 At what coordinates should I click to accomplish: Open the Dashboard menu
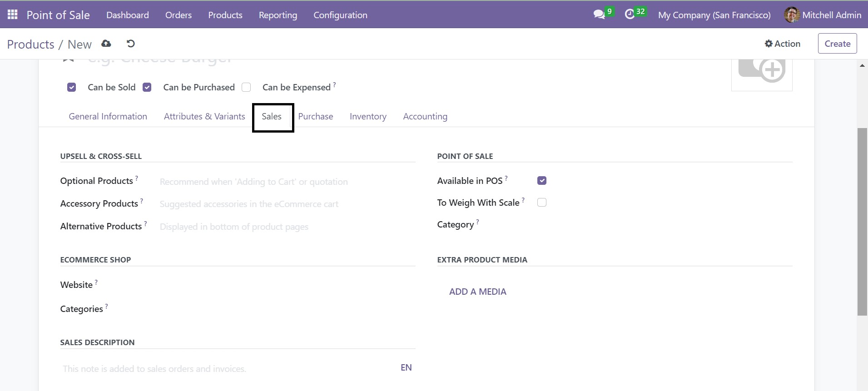click(128, 15)
